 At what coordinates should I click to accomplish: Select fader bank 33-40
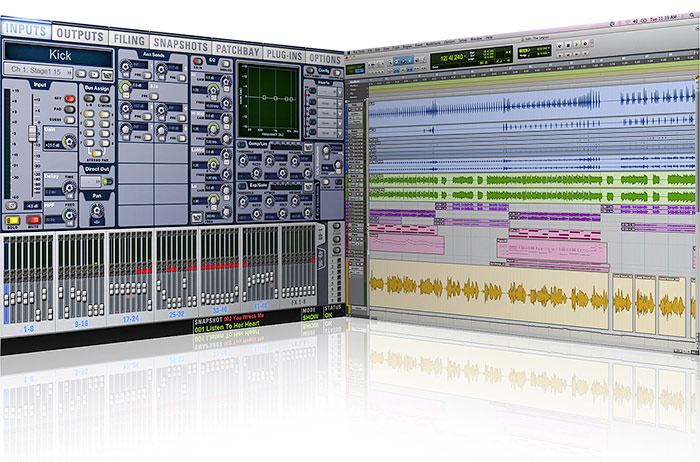[220, 310]
